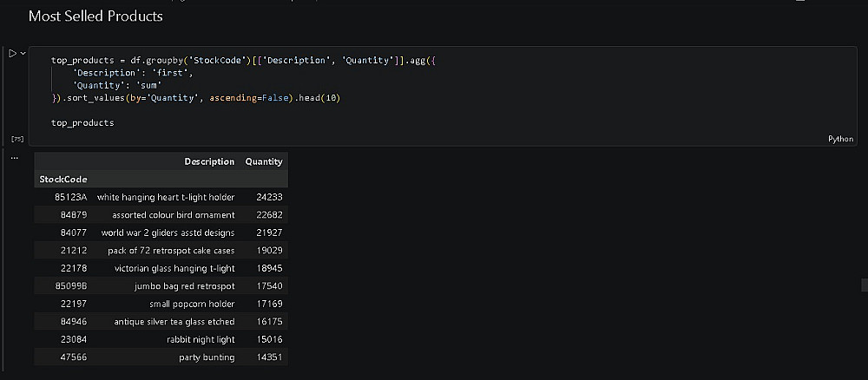This screenshot has height=380, width=868.
Task: Click stock code 85099B
Action: [69, 286]
